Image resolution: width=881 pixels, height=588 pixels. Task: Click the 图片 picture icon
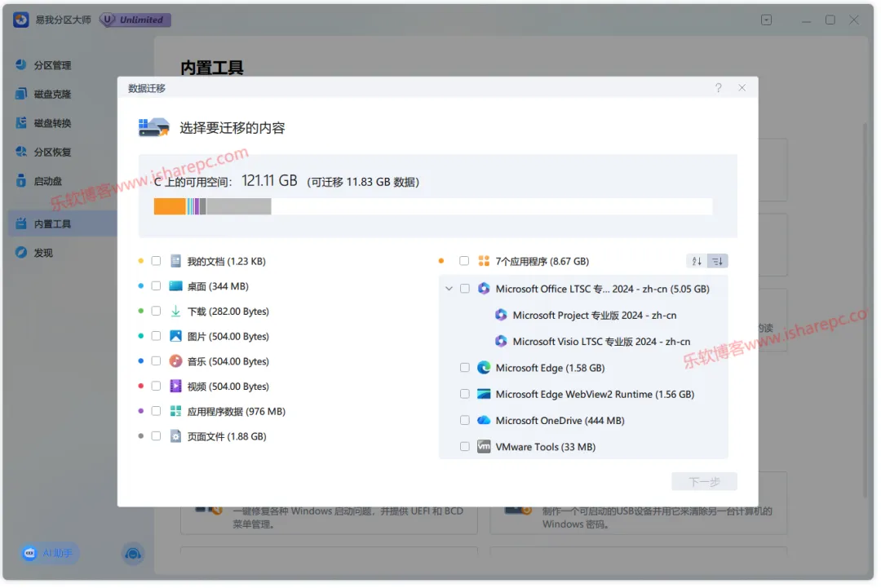pos(176,336)
